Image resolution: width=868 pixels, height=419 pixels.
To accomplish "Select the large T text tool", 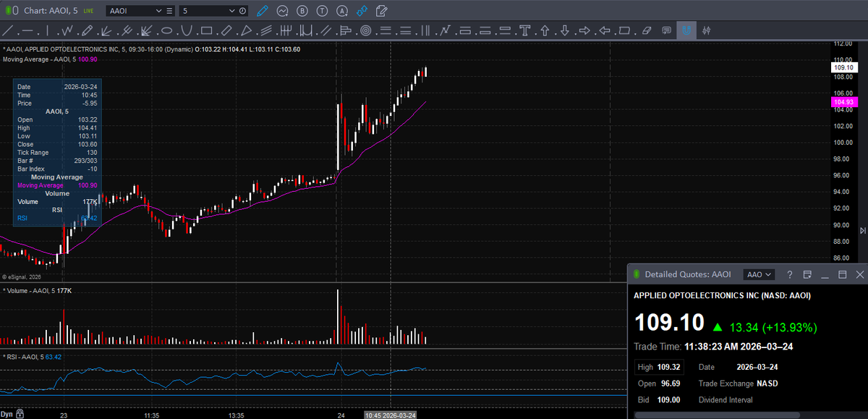I will (526, 30).
